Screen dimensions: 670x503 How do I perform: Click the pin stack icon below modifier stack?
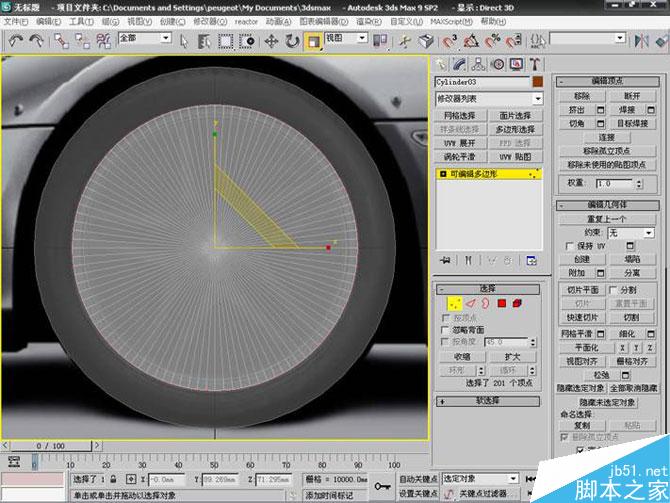[446, 260]
